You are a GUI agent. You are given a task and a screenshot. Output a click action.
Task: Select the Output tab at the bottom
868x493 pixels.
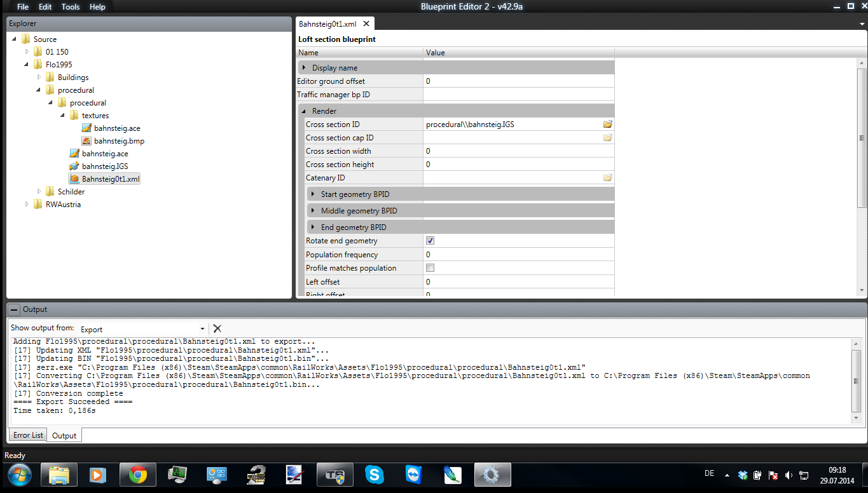pos(64,435)
